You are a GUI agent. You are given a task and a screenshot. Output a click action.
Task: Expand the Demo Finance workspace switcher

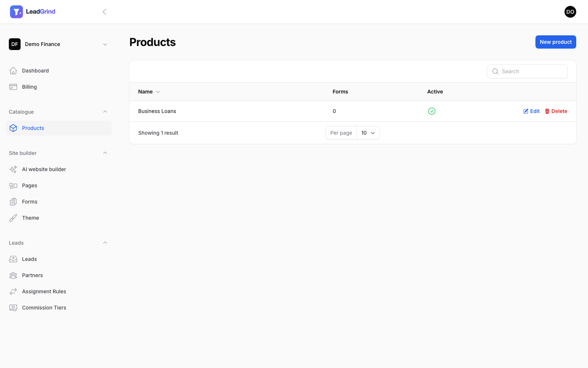105,44
